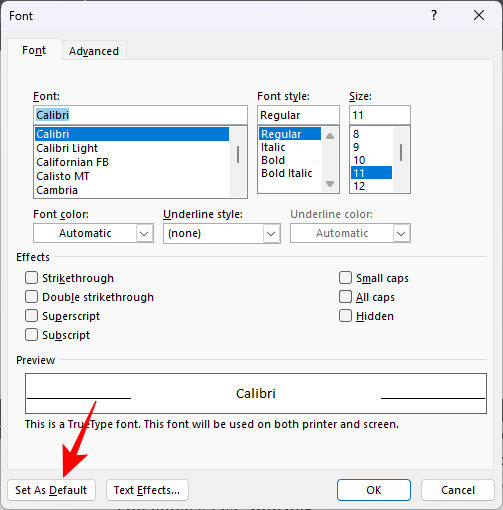Viewport: 503px width, 510px height.
Task: Switch to the Advanced tab
Action: click(94, 51)
